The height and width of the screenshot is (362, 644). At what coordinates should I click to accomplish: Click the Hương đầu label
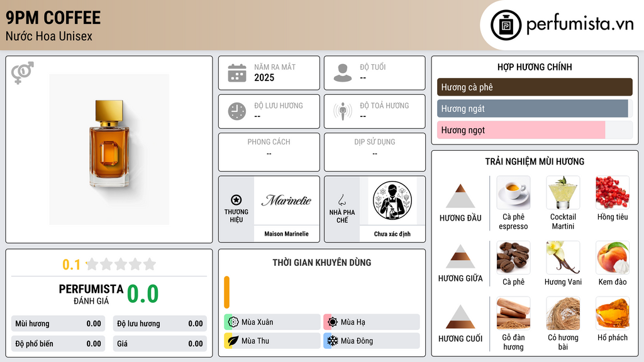tap(460, 218)
